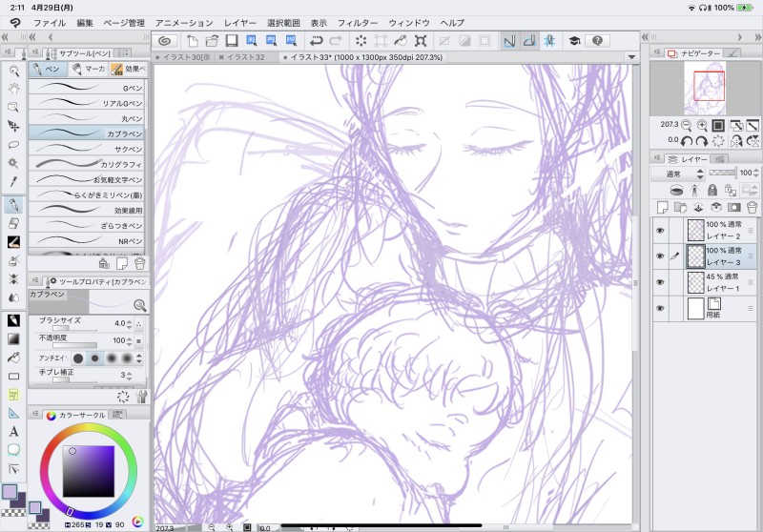Rotate canvas left in Navigator

point(686,141)
